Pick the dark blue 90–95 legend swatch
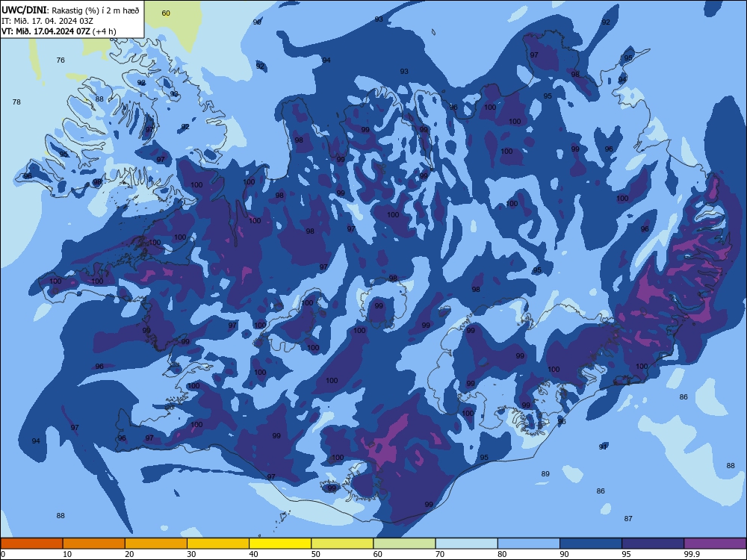This screenshot has width=747, height=560. 591,544
